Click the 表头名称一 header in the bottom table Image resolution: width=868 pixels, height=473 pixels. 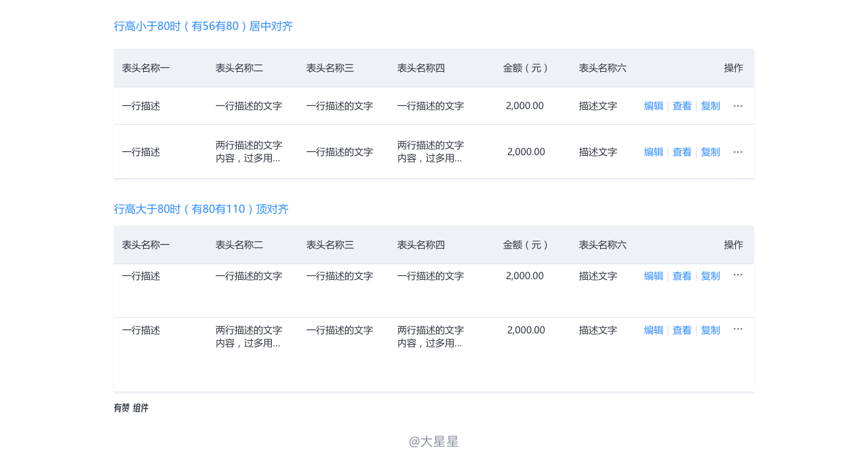click(146, 245)
